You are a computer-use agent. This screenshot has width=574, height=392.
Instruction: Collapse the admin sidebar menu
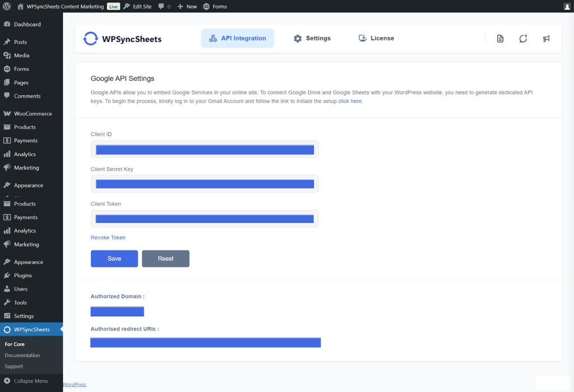tap(31, 381)
